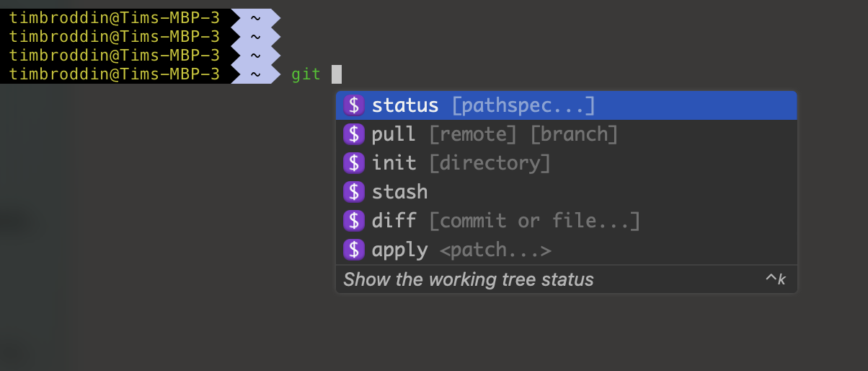The width and height of the screenshot is (868, 371).
Task: Click the ^k shortcut hint
Action: 776,279
